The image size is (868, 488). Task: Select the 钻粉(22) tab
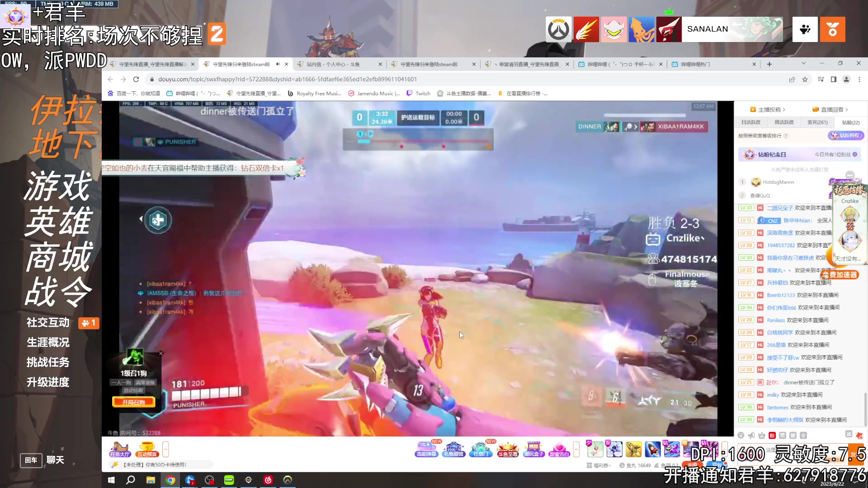tap(850, 122)
